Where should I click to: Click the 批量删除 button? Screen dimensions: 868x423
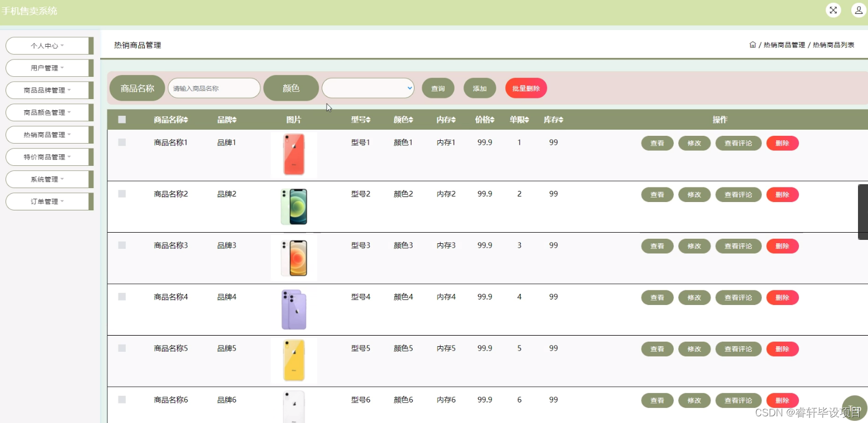[x=525, y=88]
